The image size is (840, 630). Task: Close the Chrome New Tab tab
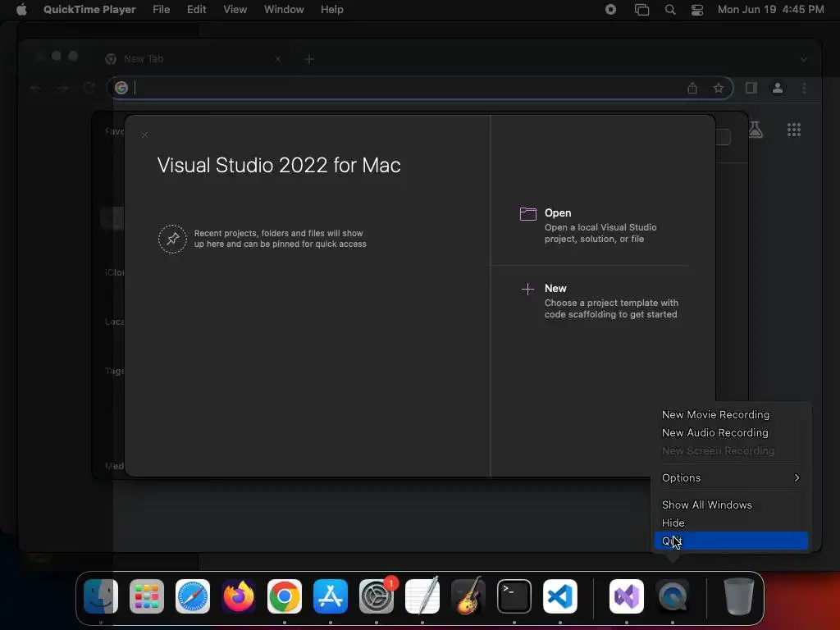[x=277, y=59]
